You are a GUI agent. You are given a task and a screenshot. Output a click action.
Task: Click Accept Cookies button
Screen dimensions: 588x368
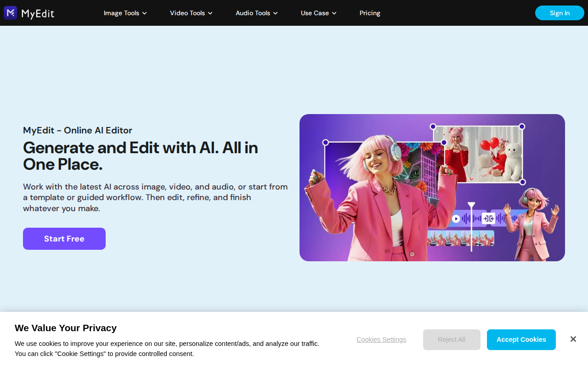(521, 339)
